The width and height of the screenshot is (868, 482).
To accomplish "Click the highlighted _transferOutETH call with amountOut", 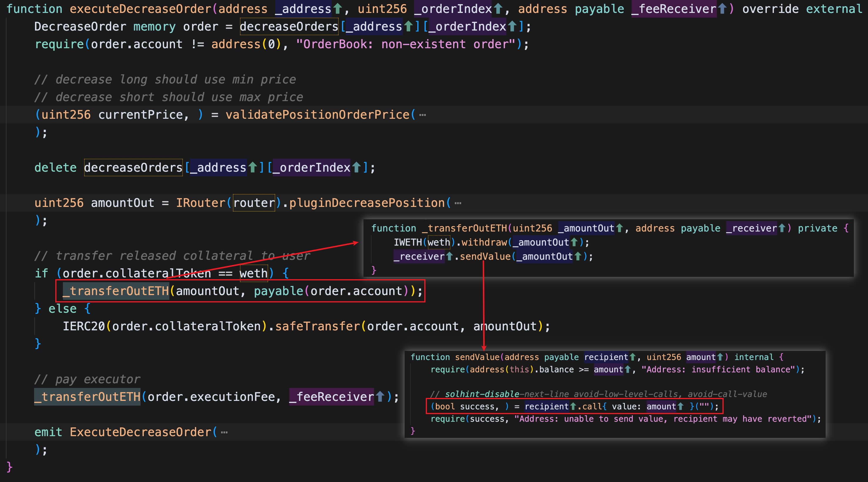I will click(116, 291).
